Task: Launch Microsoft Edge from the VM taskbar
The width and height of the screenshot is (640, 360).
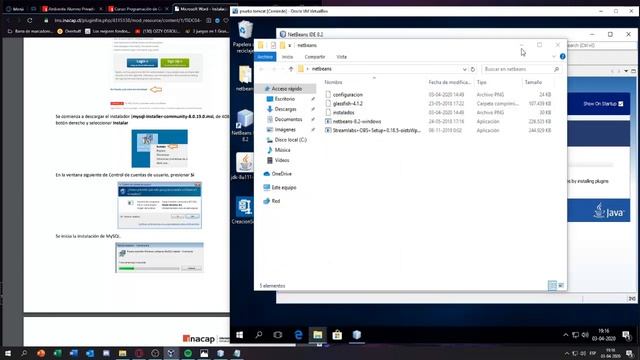Action: [298, 335]
